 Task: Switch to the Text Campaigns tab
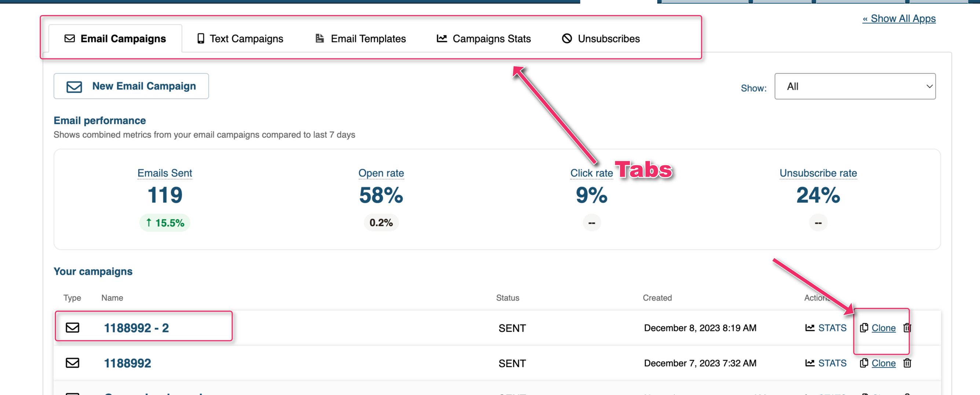240,39
